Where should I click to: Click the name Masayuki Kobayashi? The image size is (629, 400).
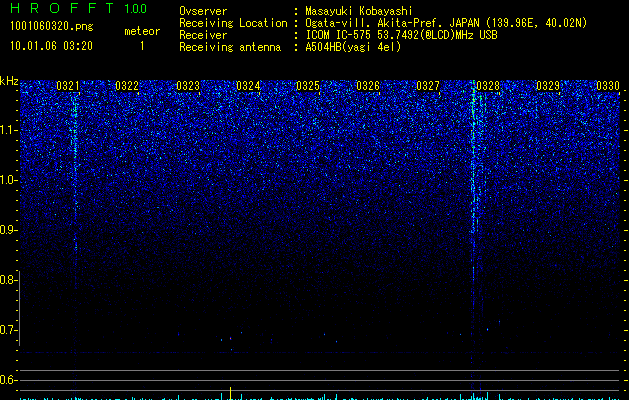pyautogui.click(x=359, y=11)
